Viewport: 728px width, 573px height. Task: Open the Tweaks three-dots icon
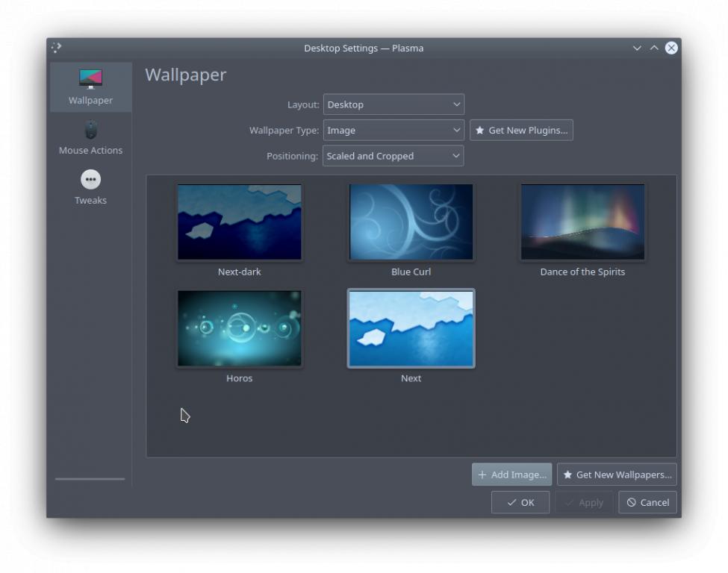90,180
